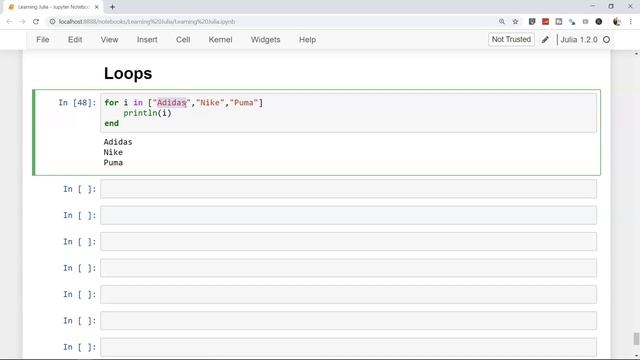Open the View menu
The height and width of the screenshot is (360, 640).
tap(109, 40)
